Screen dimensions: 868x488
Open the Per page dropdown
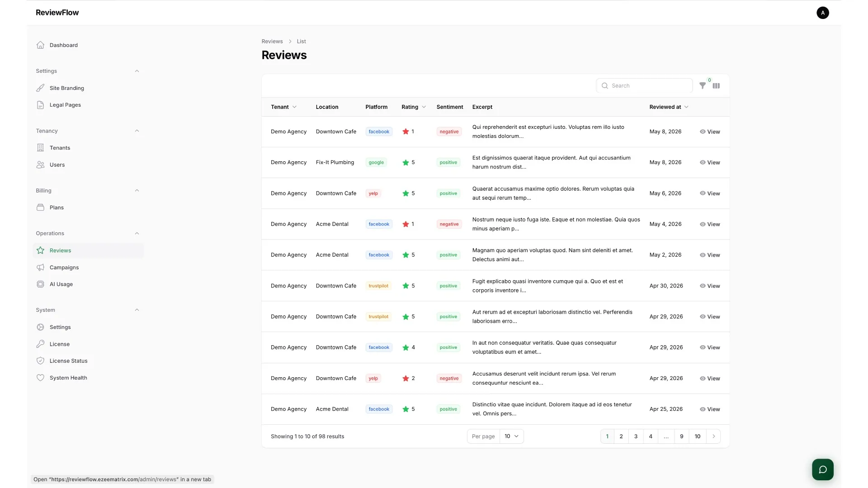pos(511,436)
